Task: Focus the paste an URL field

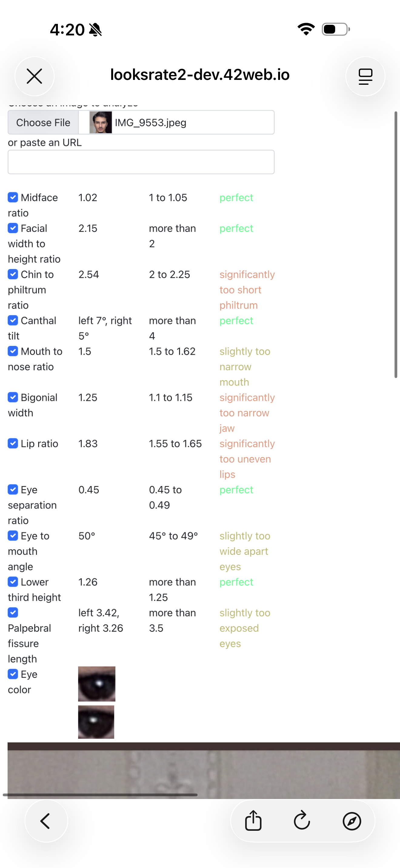Action: click(x=141, y=162)
